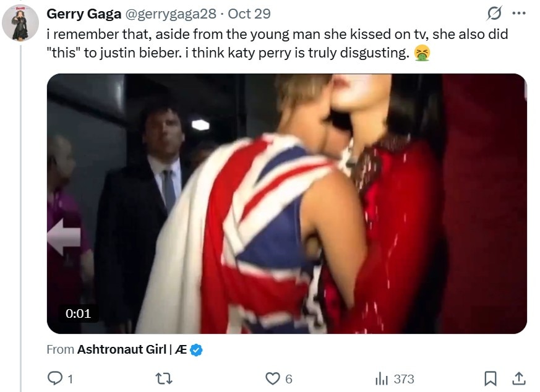
Task: Open the Oct 29 post timestamp
Action: [x=249, y=14]
